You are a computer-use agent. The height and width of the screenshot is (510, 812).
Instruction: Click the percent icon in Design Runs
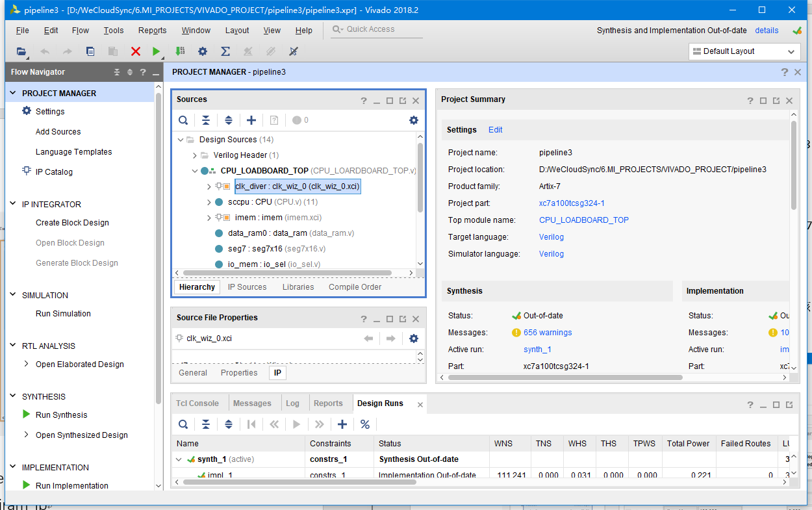[x=365, y=424]
